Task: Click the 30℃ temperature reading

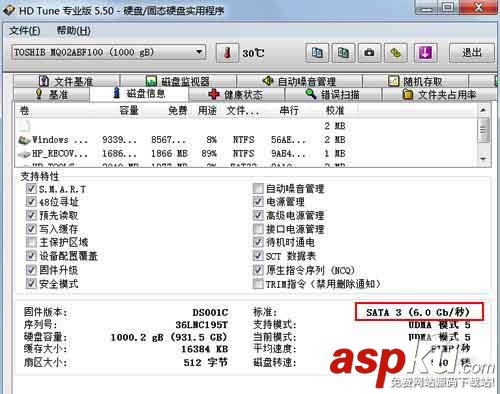Action: (253, 53)
